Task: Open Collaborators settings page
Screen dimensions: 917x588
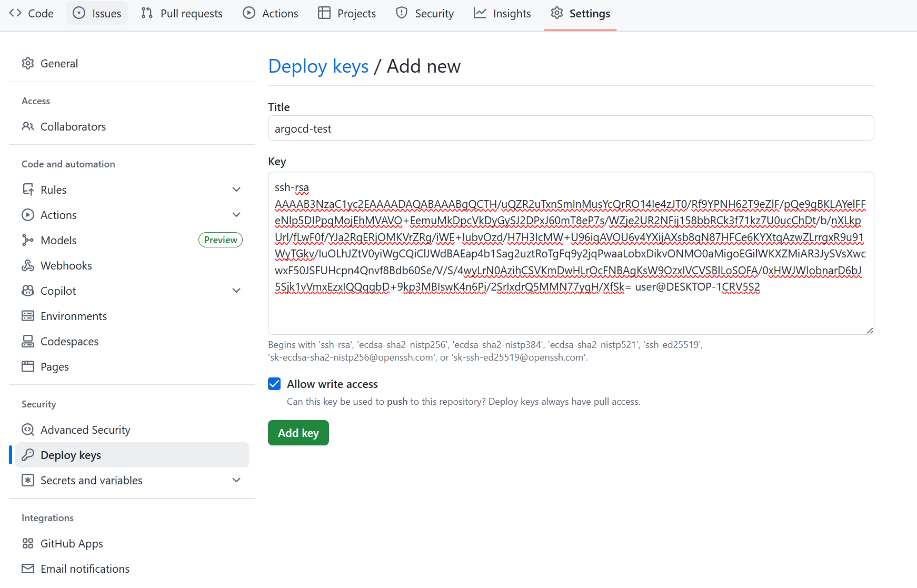Action: tap(132, 127)
